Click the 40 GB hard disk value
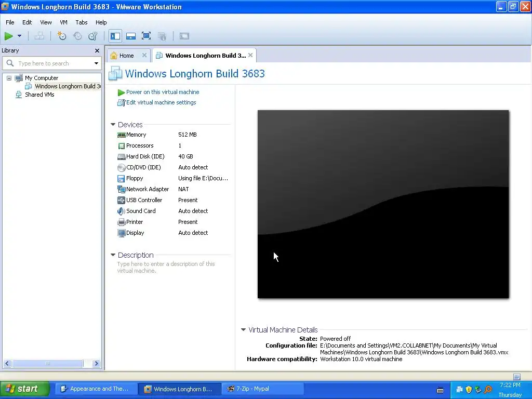Viewport: 532px width, 399px height. click(185, 156)
